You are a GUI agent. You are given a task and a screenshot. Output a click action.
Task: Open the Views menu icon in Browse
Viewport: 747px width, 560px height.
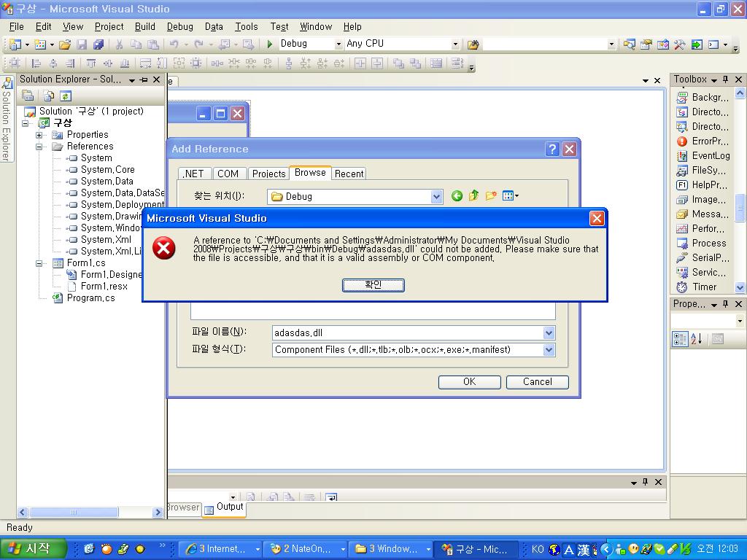click(x=510, y=195)
